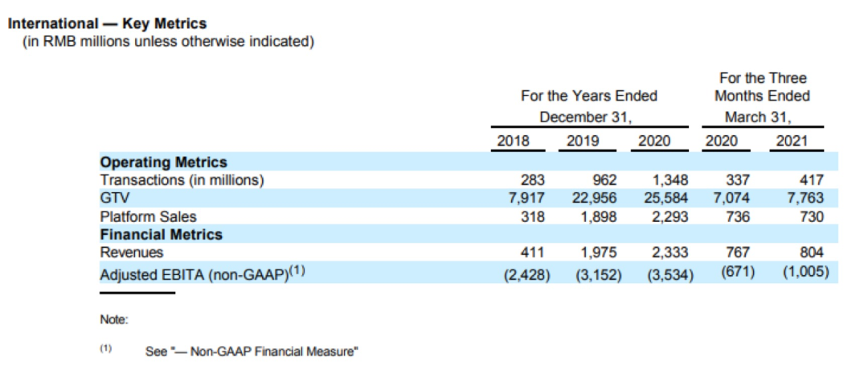The width and height of the screenshot is (868, 370).
Task: Click the 'Platform Sales' row label
Action: tap(148, 216)
